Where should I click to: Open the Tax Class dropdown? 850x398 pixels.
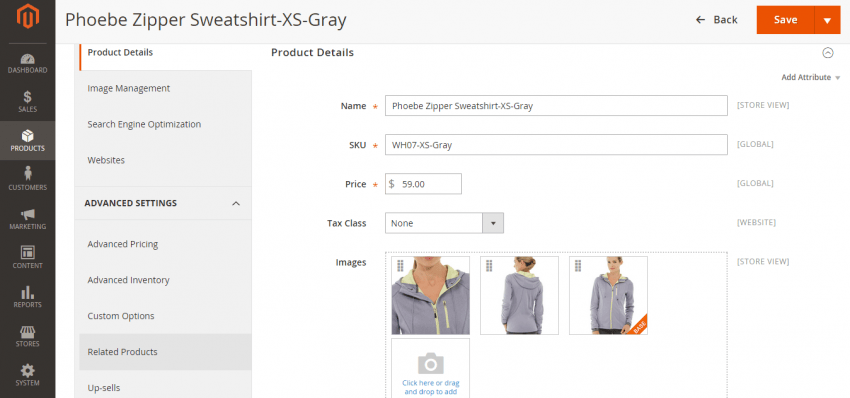coord(445,223)
